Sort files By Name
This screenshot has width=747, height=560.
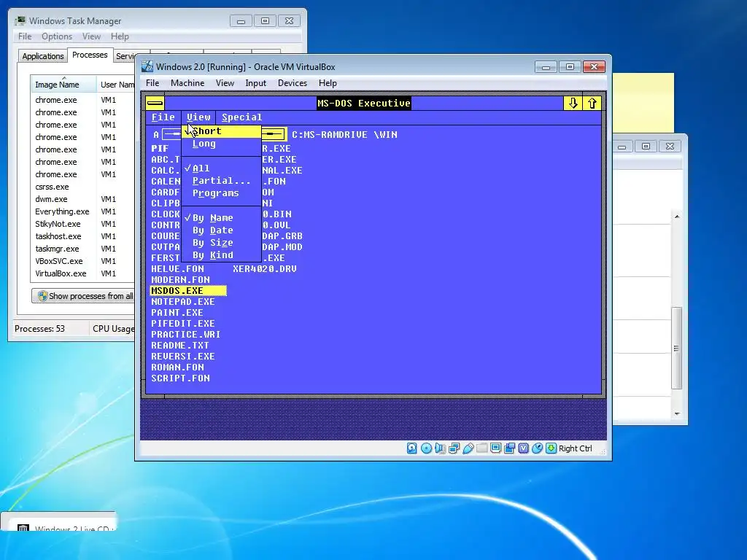click(222, 217)
